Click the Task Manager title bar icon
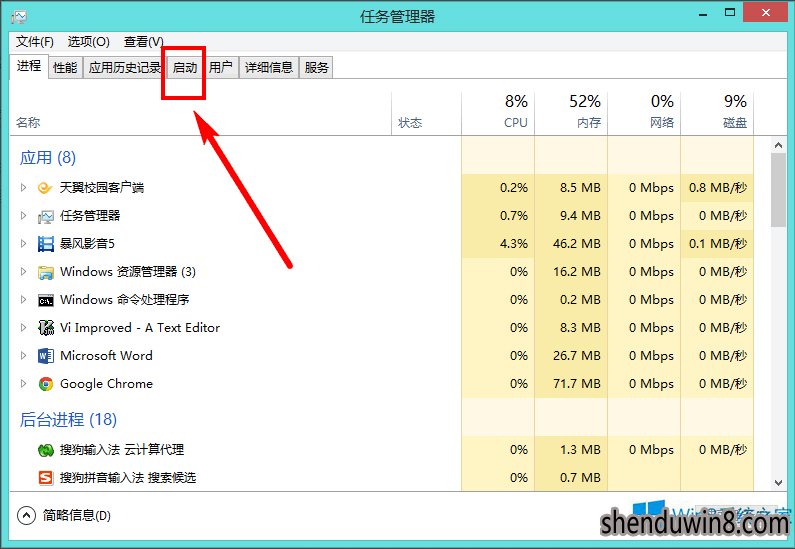Image resolution: width=795 pixels, height=549 pixels. click(19, 17)
